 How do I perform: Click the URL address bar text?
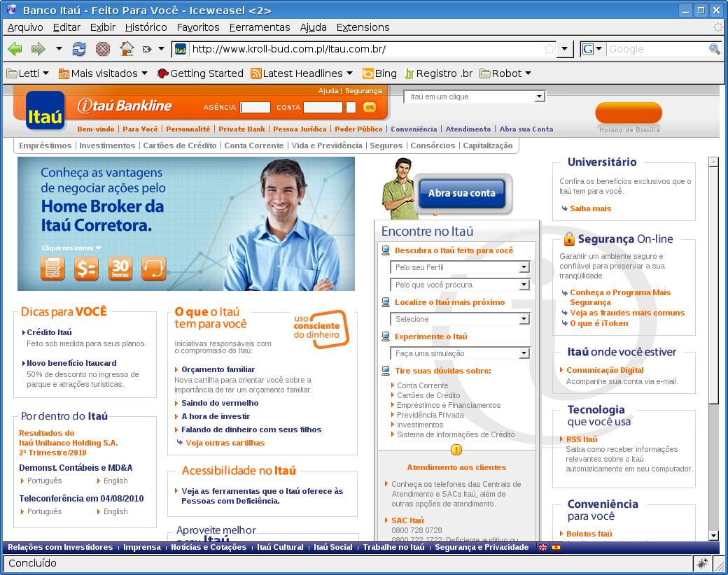pyautogui.click(x=289, y=49)
